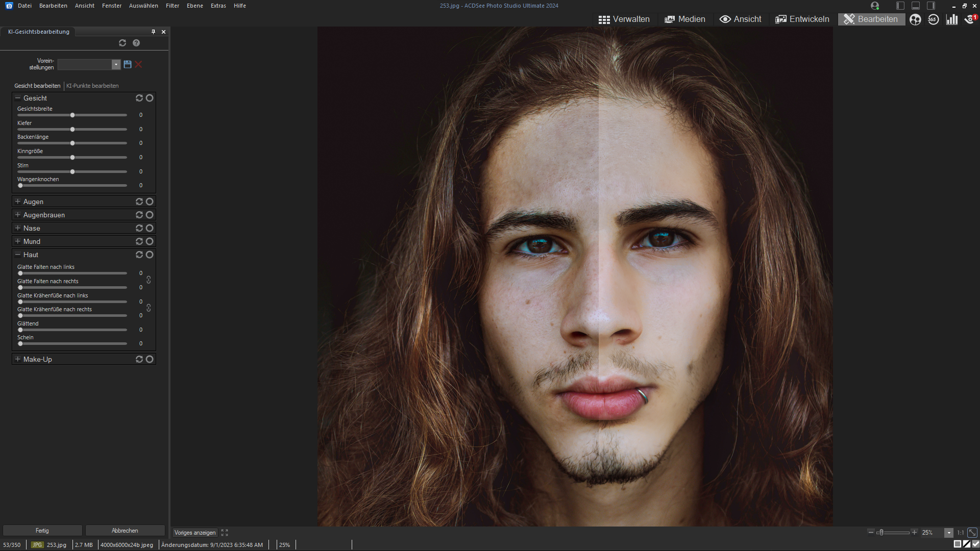980x551 pixels.
Task: Toggle the Gesicht section enable circle
Action: point(150,98)
